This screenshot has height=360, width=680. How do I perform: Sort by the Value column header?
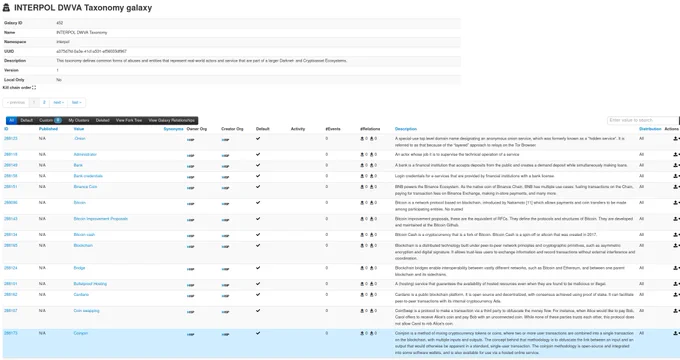[x=79, y=129]
